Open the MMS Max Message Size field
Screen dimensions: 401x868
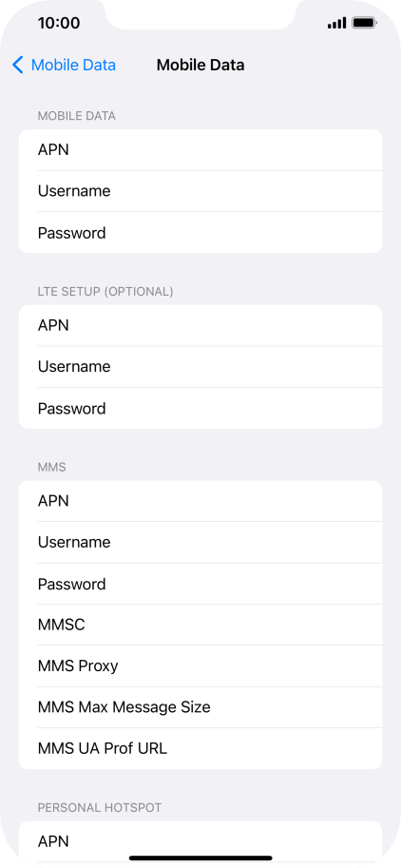click(x=200, y=707)
